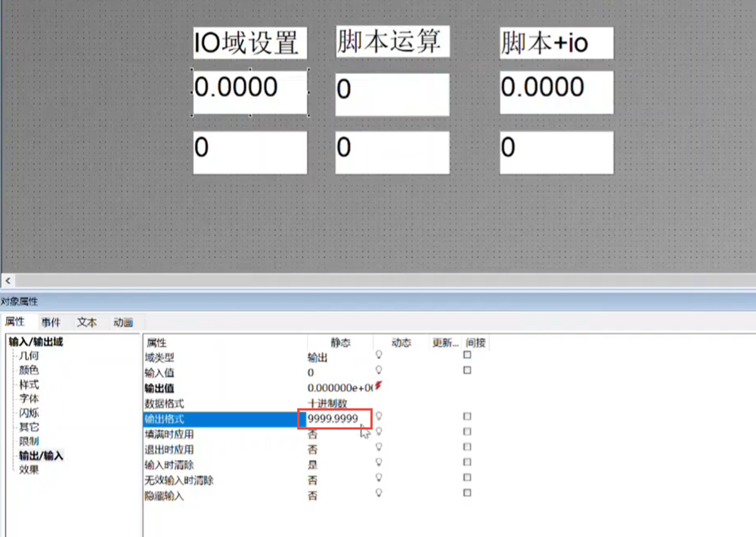Switch to the 事件 tab
The image size is (756, 537).
tap(51, 322)
